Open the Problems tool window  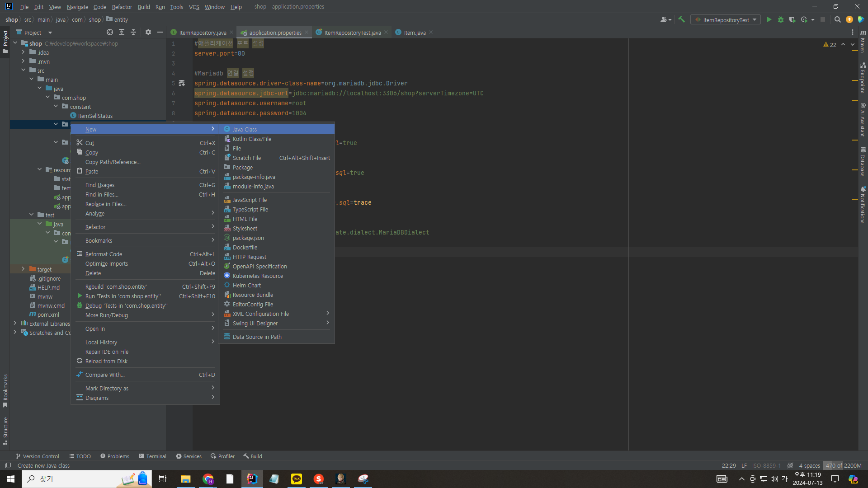(115, 456)
